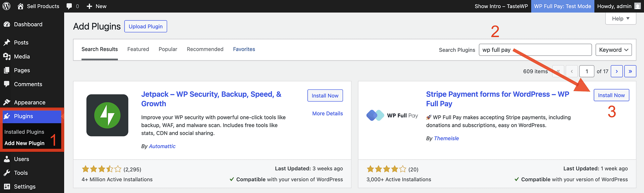Open the Themeisle author link

tap(446, 139)
